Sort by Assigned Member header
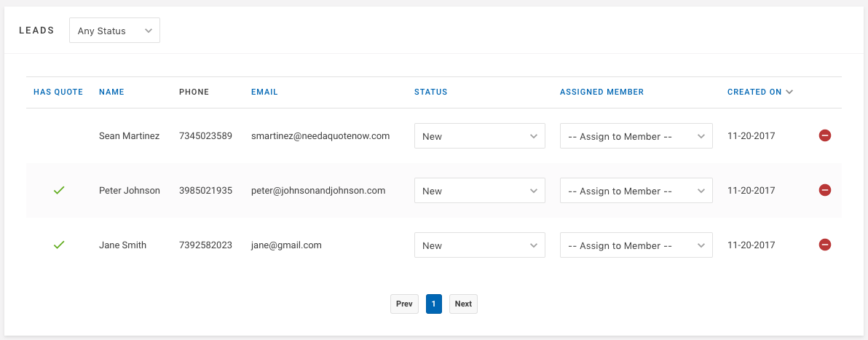Image resolution: width=868 pixels, height=340 pixels. (601, 92)
